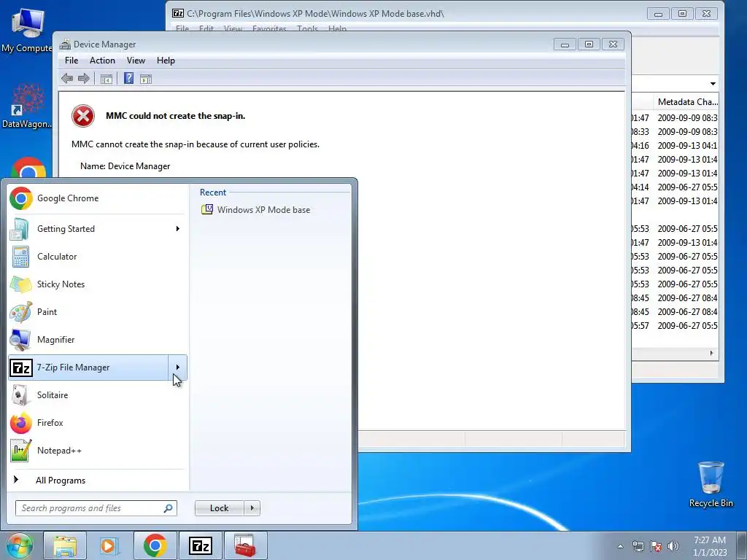747x560 pixels.
Task: Open Windows Media Player from taskbar
Action: coord(109,545)
